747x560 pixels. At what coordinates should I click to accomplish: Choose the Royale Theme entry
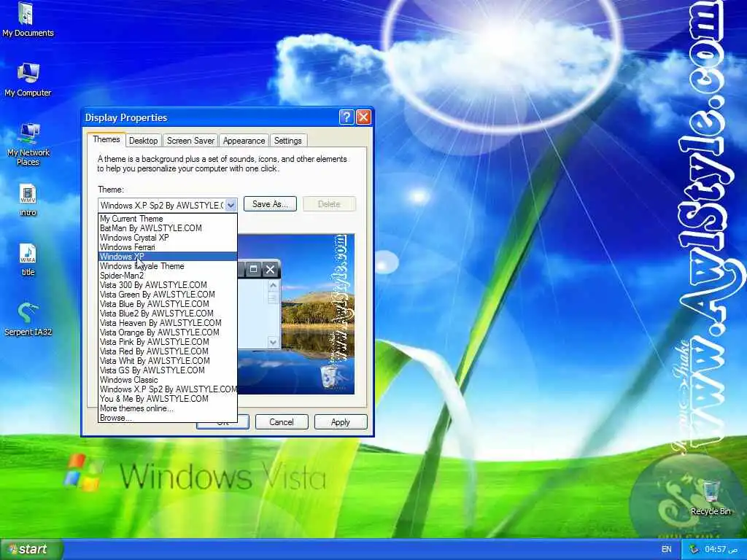click(167, 266)
